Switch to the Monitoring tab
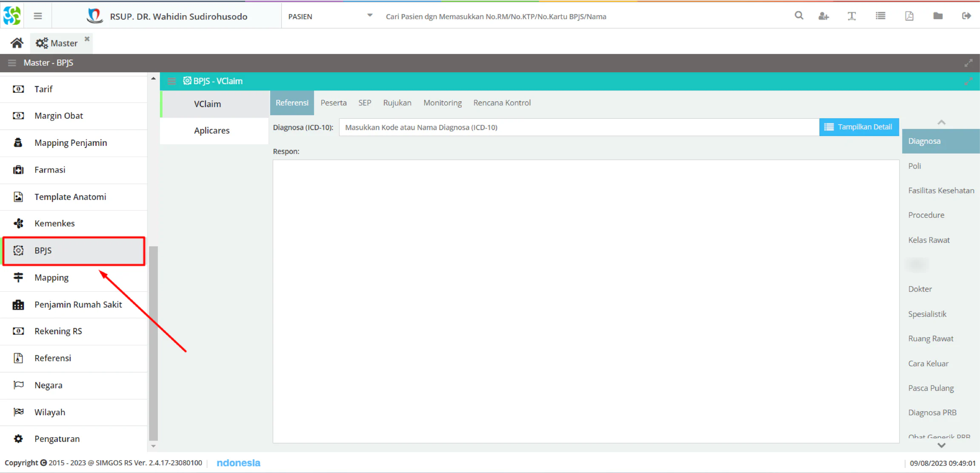980x473 pixels. pos(443,103)
